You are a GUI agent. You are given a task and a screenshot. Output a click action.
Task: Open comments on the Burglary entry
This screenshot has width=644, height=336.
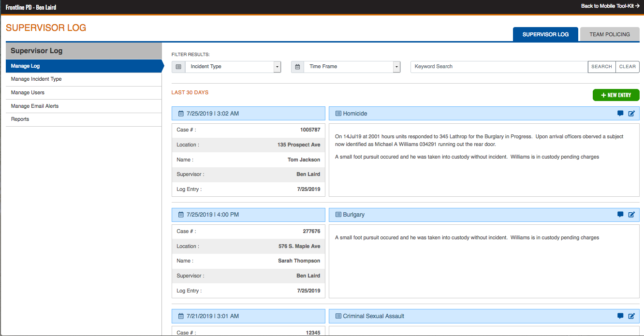pos(620,215)
